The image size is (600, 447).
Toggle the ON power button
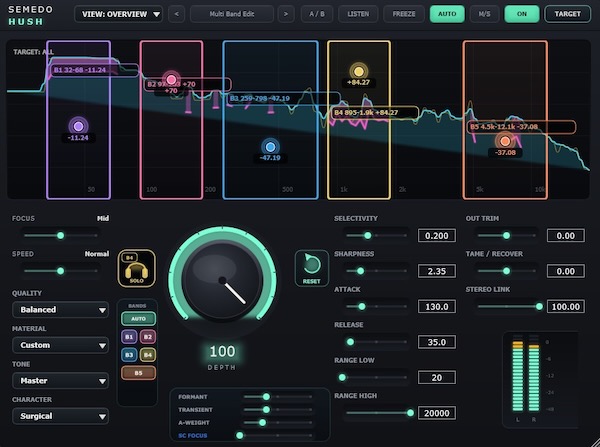522,14
